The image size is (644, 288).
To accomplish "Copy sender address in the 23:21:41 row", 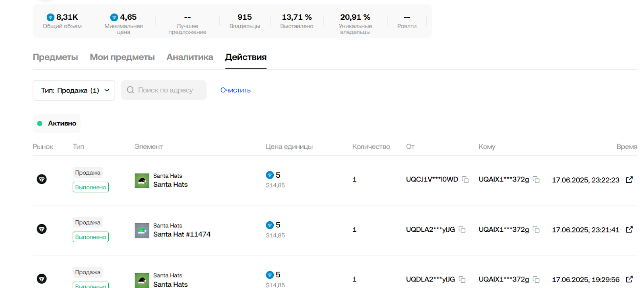I will 462,229.
